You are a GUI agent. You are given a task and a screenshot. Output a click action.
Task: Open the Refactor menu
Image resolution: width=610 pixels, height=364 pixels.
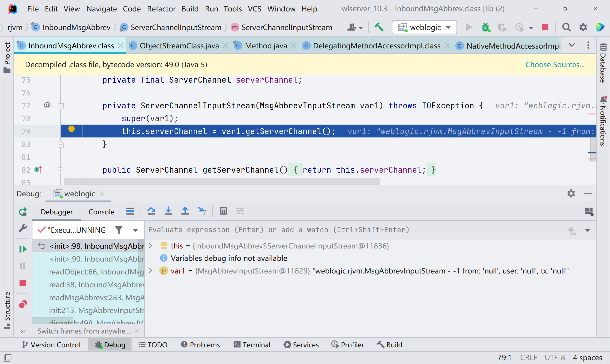click(161, 9)
